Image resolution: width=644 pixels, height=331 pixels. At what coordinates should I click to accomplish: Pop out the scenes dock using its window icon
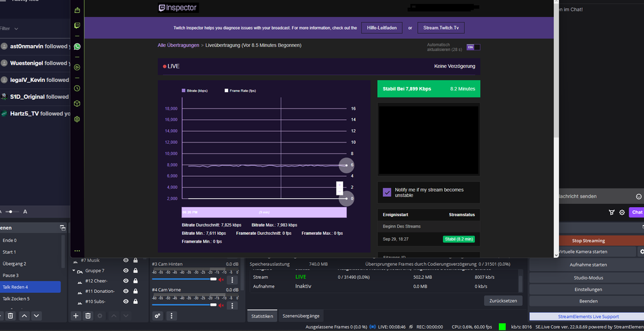click(x=63, y=227)
